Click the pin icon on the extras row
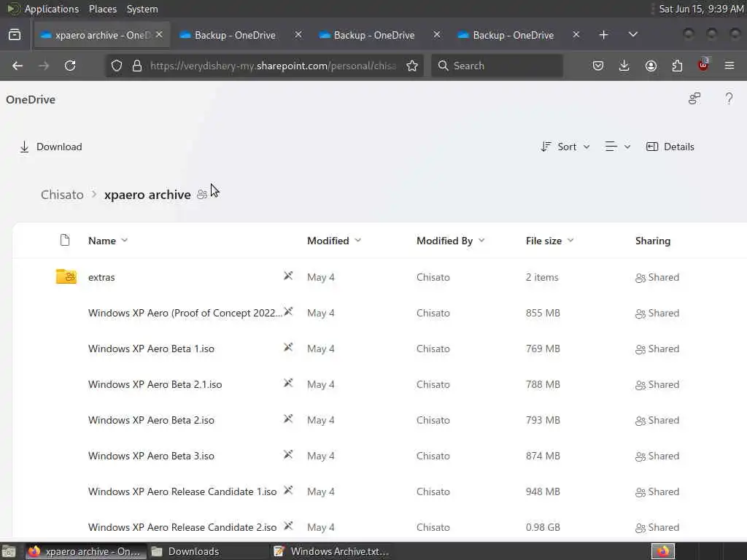 [x=287, y=276]
